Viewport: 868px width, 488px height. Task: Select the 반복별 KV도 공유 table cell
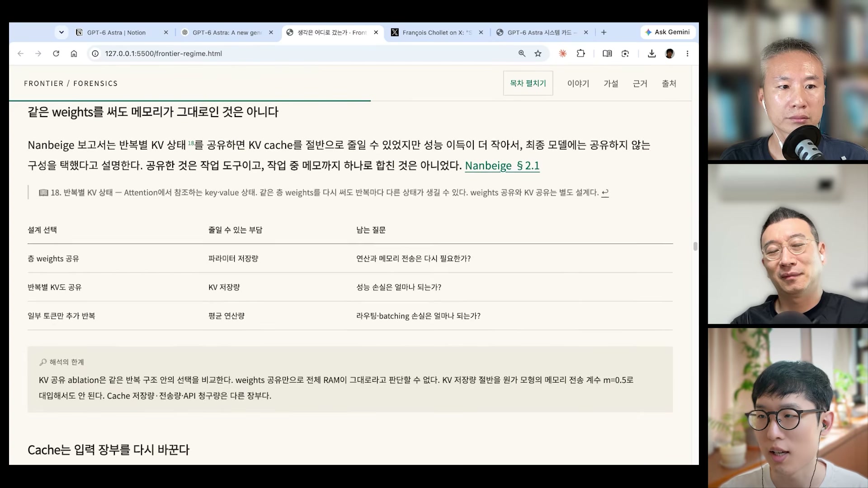[54, 287]
